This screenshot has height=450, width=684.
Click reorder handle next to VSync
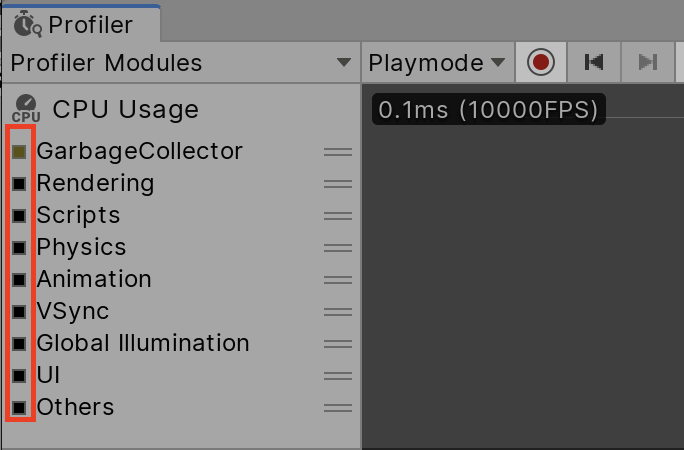tap(338, 312)
